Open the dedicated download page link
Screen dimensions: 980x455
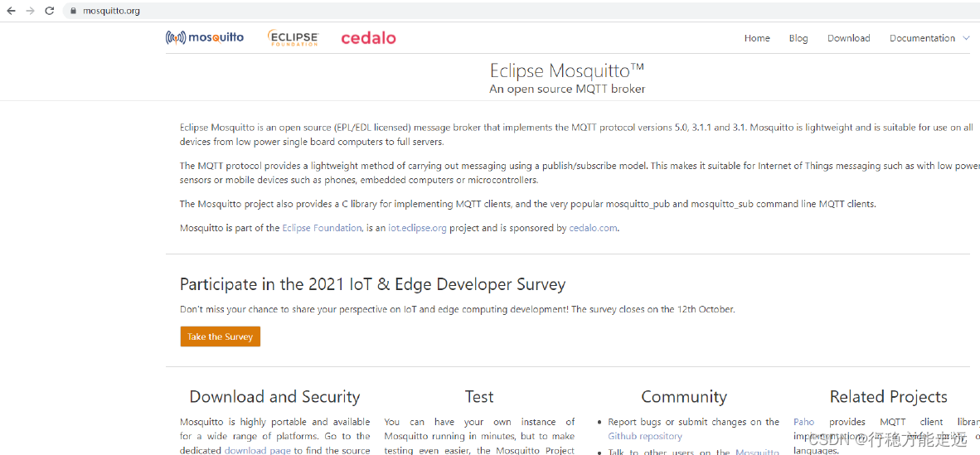[258, 450]
